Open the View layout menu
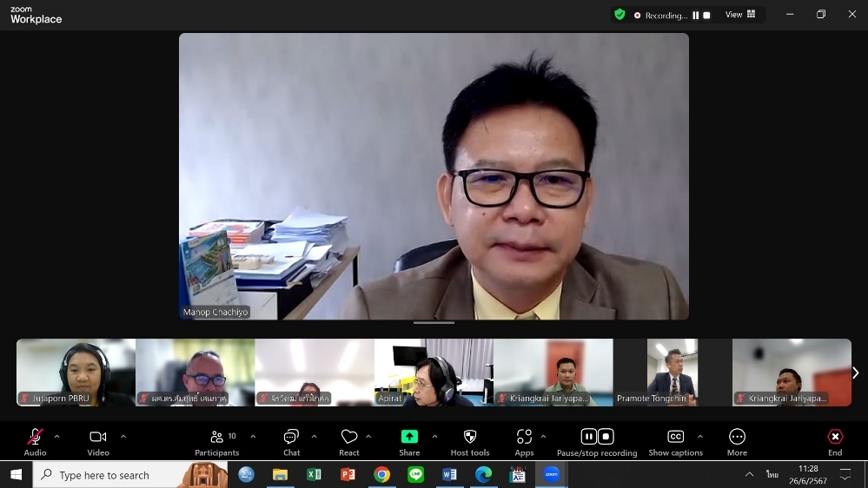The height and width of the screenshot is (488, 868). pos(740,15)
